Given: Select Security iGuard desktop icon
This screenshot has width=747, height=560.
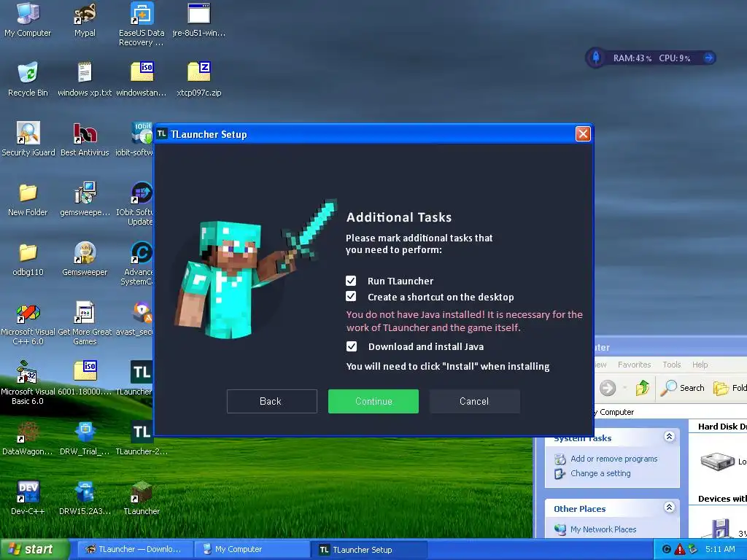Looking at the screenshot, I should click(x=28, y=139).
